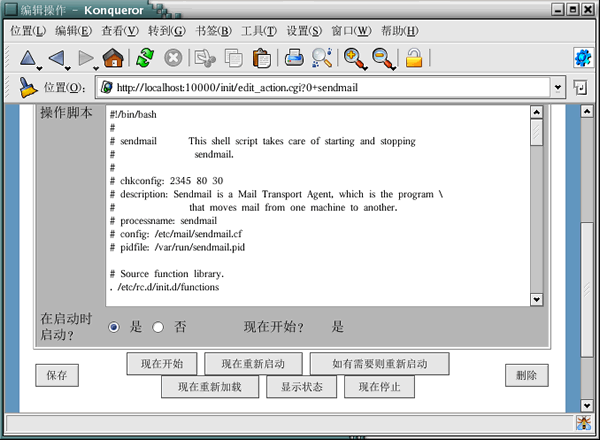Stop loading with the gray X icon
This screenshot has height=440, width=600.
point(173,59)
